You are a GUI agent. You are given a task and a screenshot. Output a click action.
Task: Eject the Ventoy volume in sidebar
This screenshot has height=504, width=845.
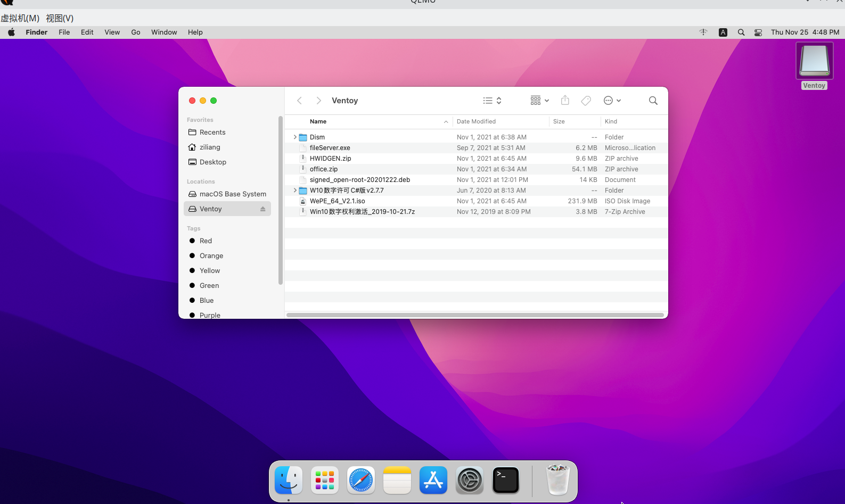click(262, 209)
